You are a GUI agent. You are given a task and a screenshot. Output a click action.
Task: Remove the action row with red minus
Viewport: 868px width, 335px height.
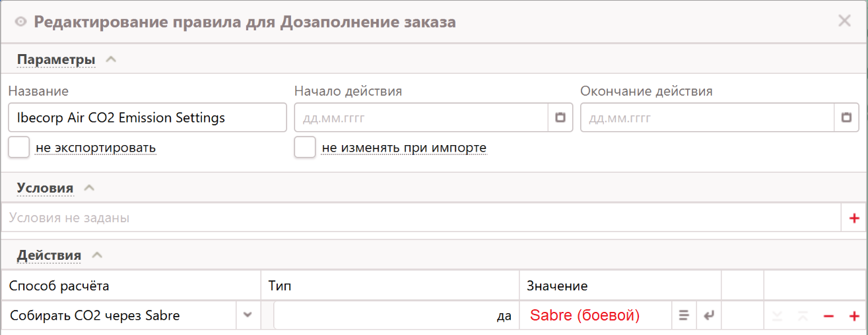tap(828, 316)
